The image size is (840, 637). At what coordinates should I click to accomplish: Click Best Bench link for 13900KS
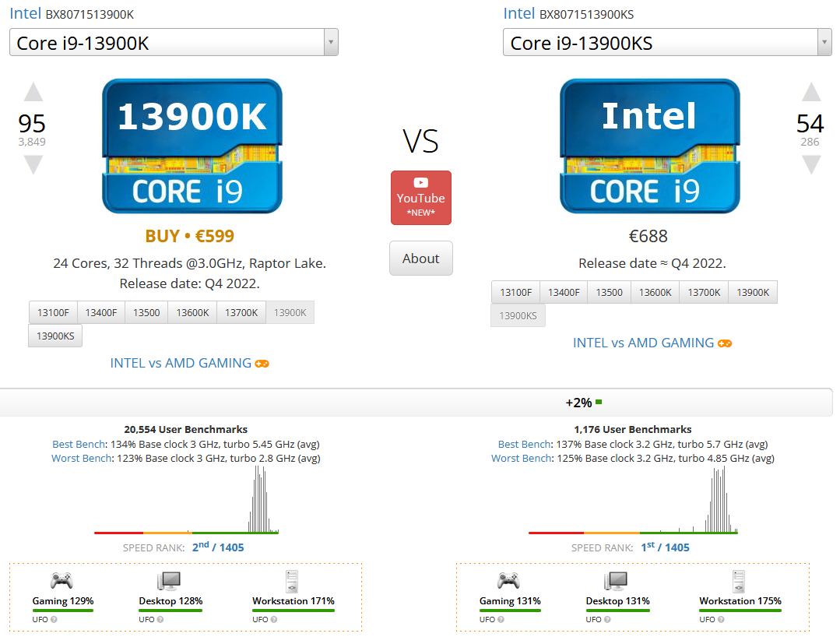click(x=525, y=444)
